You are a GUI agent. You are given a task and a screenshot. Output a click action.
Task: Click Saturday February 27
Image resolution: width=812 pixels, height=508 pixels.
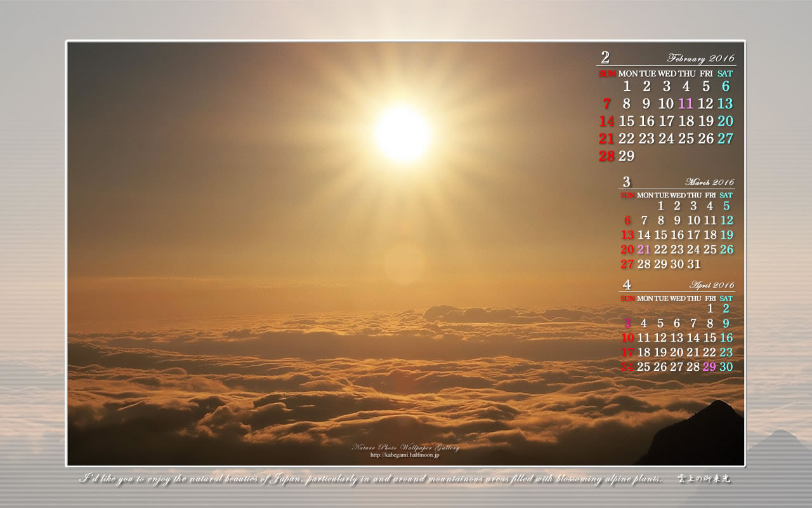[725, 138]
